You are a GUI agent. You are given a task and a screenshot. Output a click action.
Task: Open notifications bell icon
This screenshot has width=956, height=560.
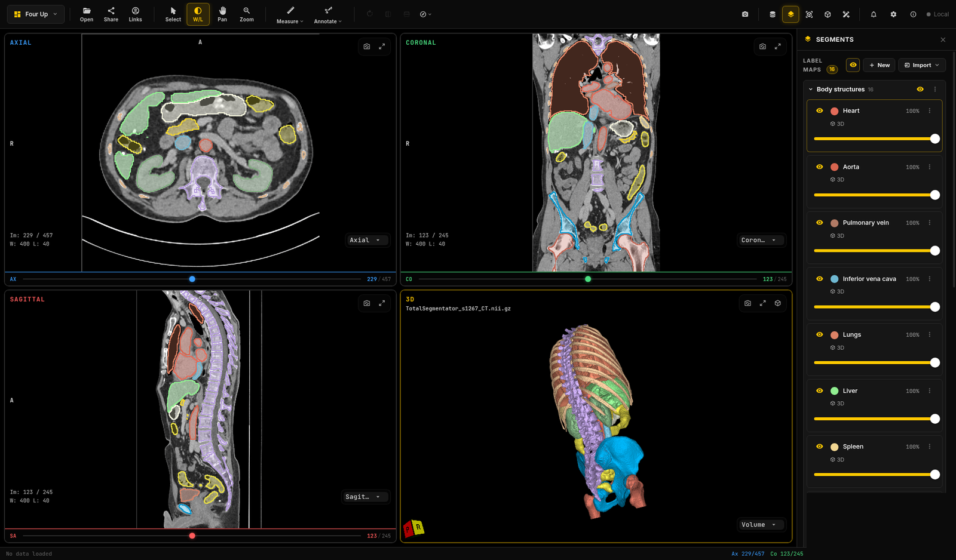874,14
